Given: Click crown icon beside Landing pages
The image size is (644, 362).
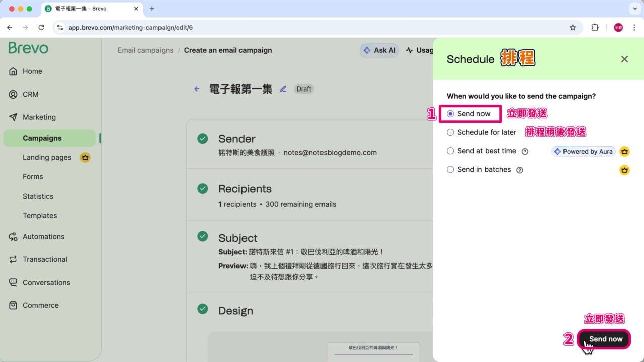Looking at the screenshot, I should 85,157.
